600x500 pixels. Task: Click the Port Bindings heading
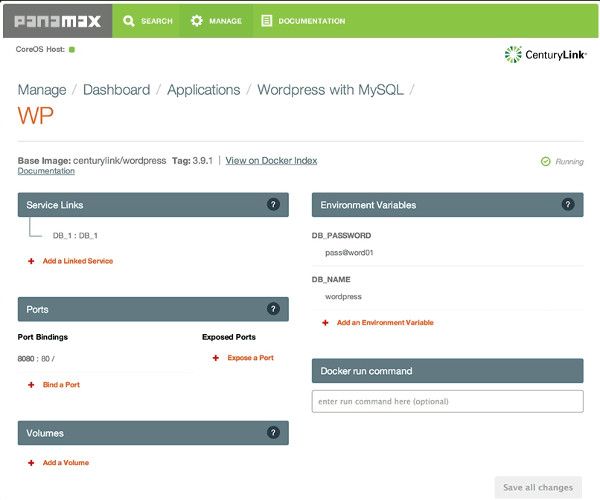(x=42, y=337)
